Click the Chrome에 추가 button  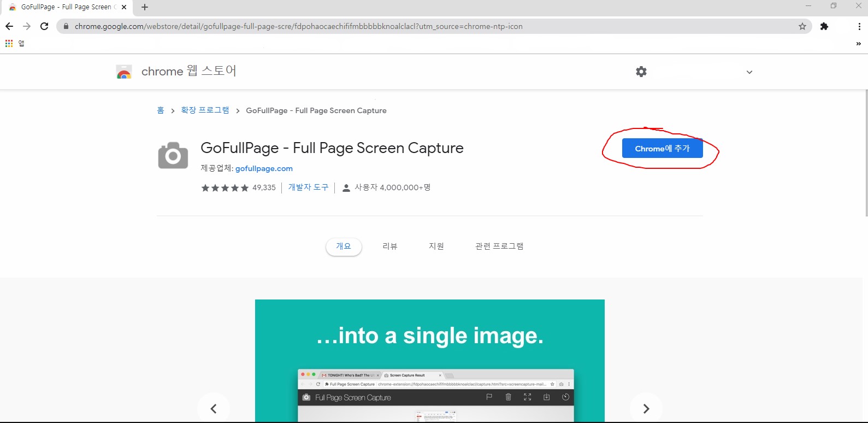click(662, 149)
